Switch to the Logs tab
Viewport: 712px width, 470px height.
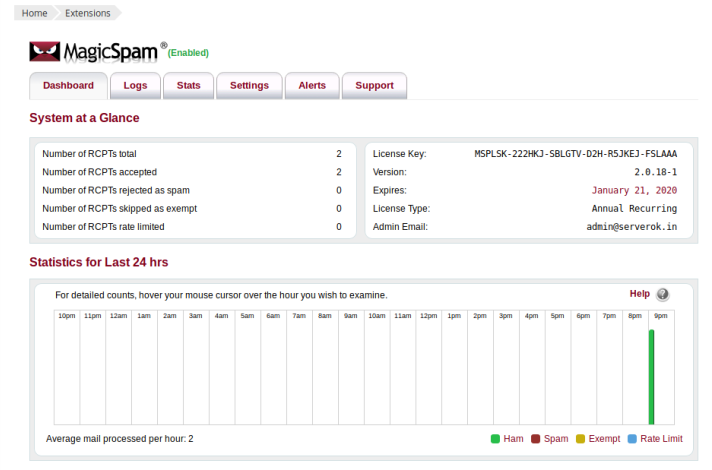coord(135,85)
